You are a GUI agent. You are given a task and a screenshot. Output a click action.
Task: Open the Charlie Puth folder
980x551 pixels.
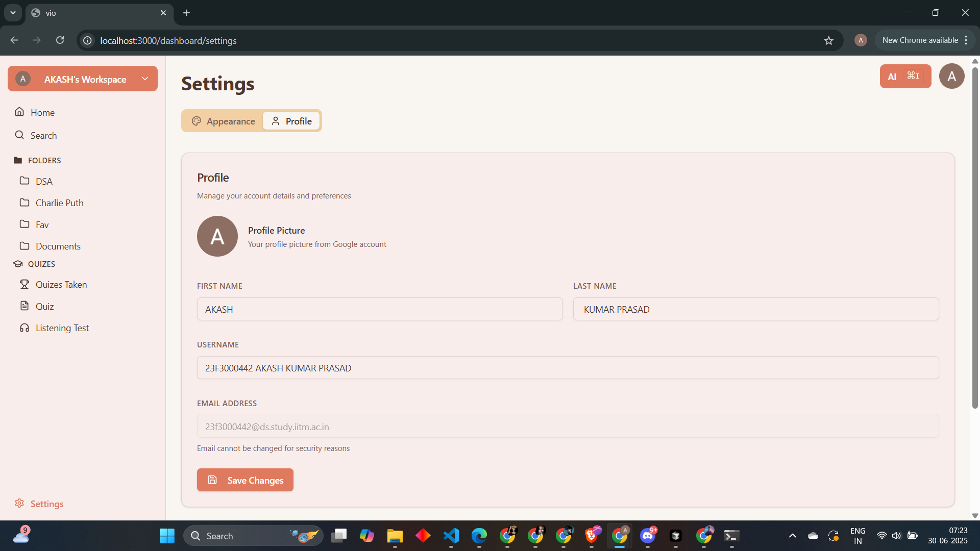click(59, 203)
